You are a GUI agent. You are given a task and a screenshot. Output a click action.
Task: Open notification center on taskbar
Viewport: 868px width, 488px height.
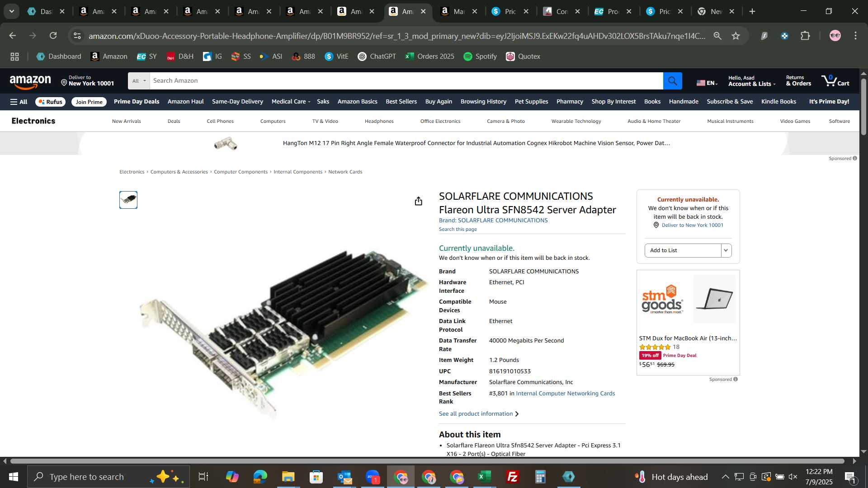(850, 477)
